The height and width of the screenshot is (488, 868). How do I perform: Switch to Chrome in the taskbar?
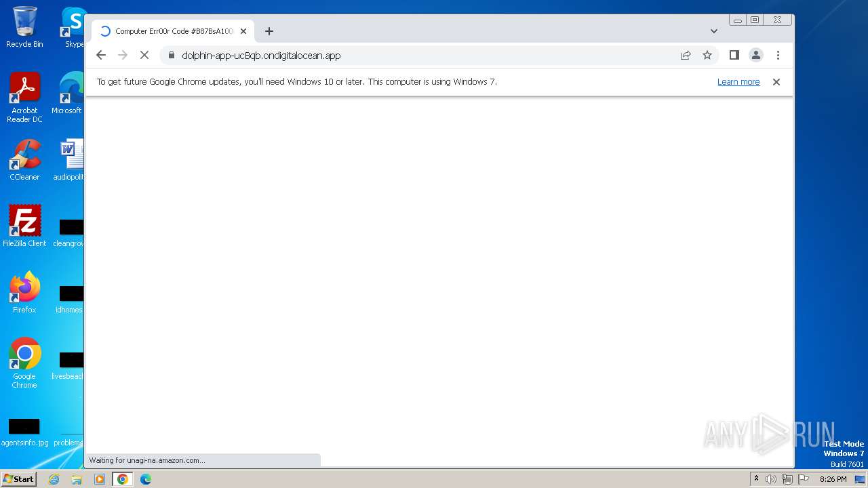tap(123, 479)
